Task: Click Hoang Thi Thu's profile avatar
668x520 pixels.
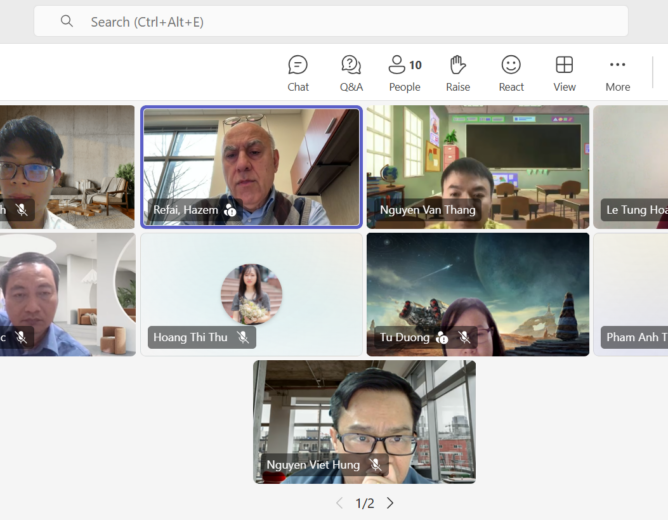Action: [251, 292]
